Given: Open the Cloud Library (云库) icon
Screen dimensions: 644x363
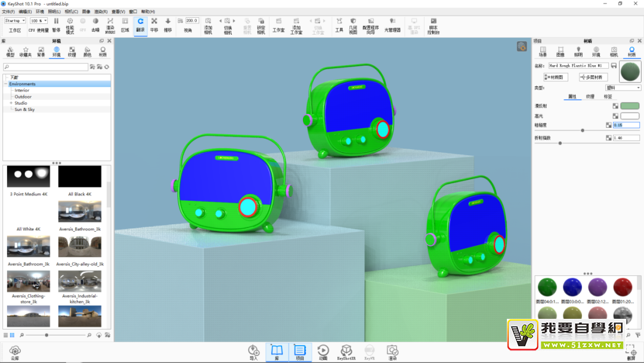Looking at the screenshot, I should (x=16, y=352).
